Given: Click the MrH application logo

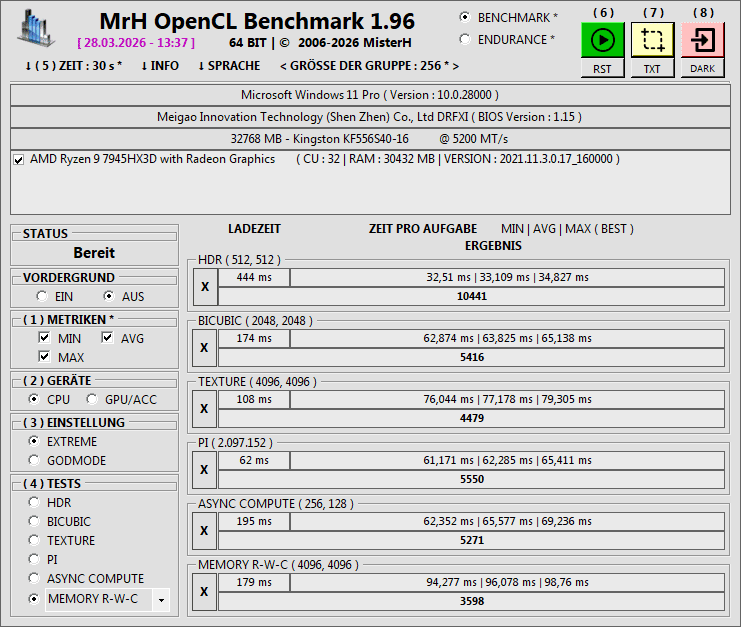Looking at the screenshot, I should (36, 28).
